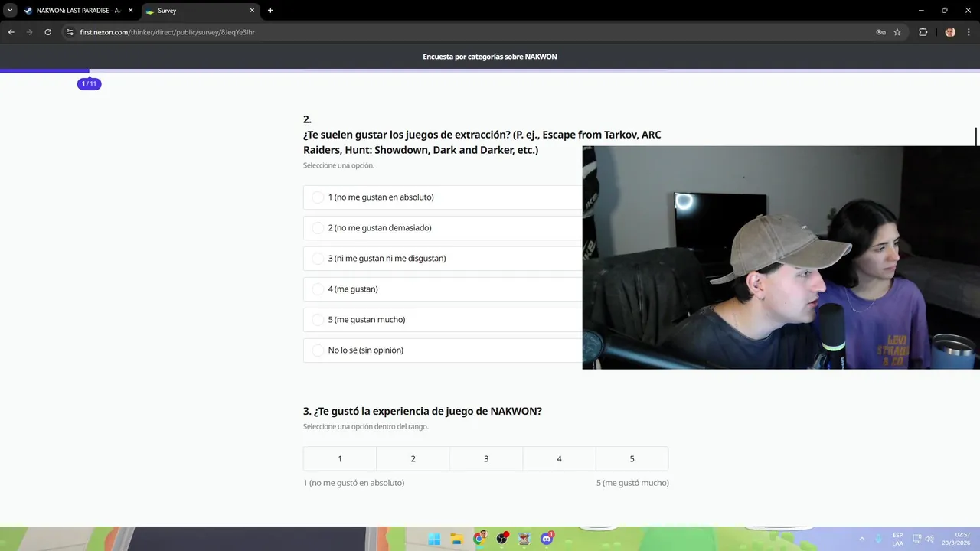
Task: Click the 1 (no me gustó en absoluto) label
Action: (x=354, y=483)
